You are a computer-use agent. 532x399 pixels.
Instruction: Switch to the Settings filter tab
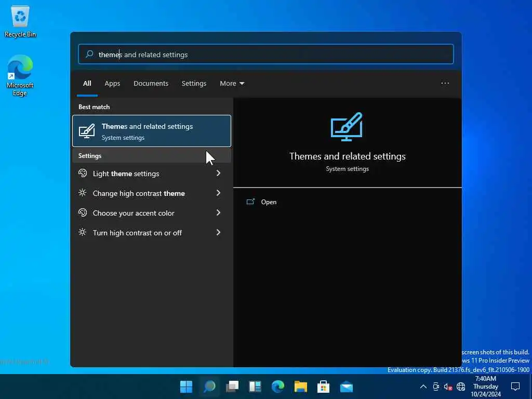pyautogui.click(x=194, y=84)
